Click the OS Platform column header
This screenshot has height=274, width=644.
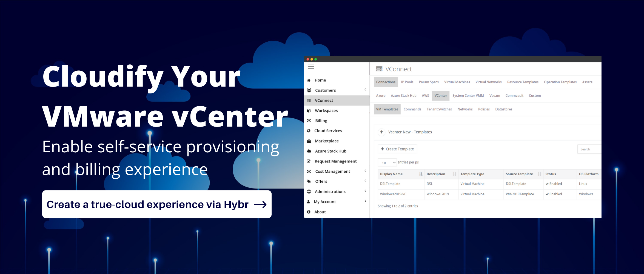tap(589, 174)
